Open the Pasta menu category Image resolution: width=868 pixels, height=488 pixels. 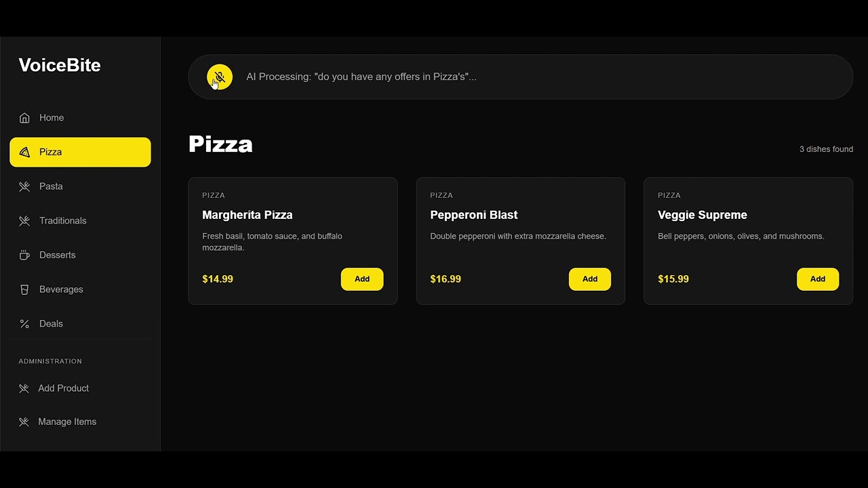coord(51,186)
